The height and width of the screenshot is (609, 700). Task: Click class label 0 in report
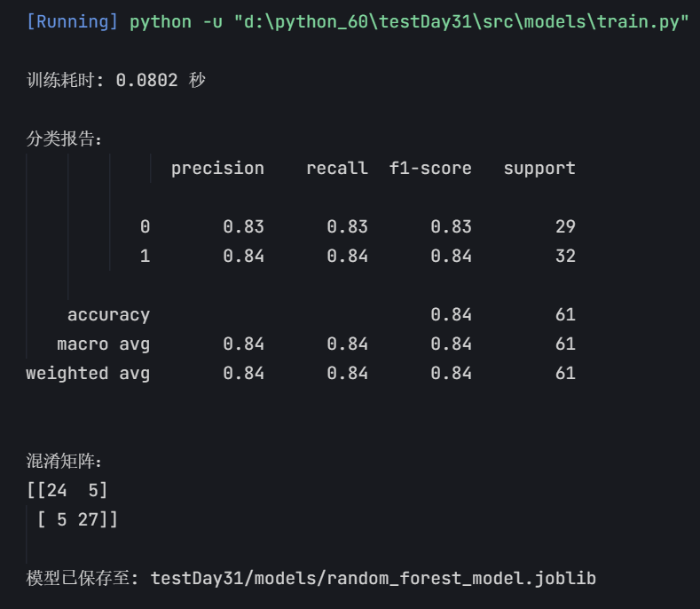(x=146, y=226)
